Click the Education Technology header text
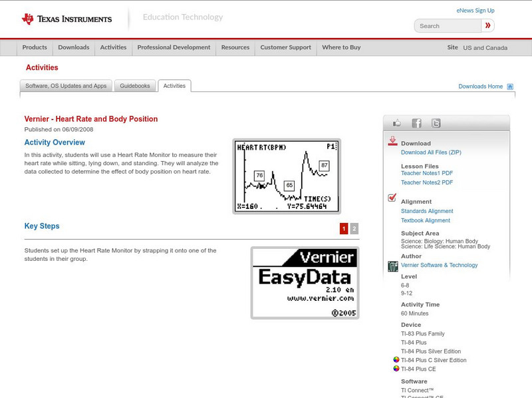 (x=183, y=17)
